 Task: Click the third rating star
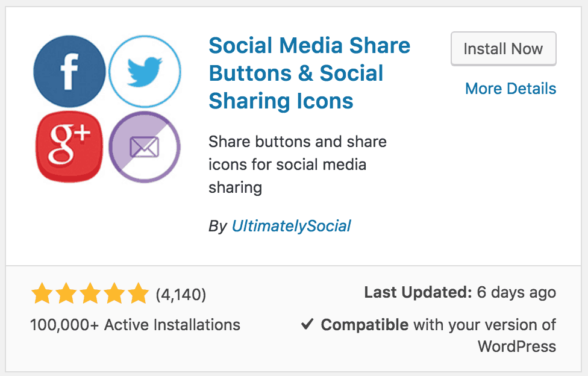(x=90, y=293)
